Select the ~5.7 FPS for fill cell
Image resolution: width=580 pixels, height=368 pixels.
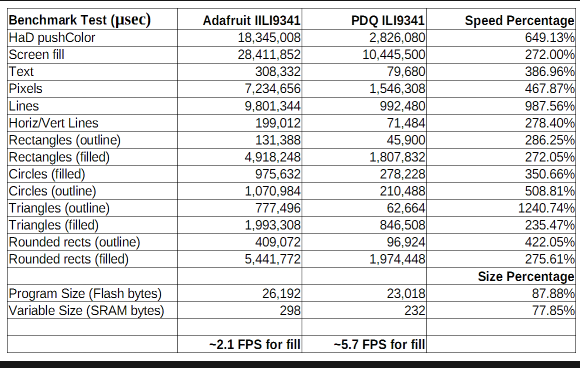[364, 344]
